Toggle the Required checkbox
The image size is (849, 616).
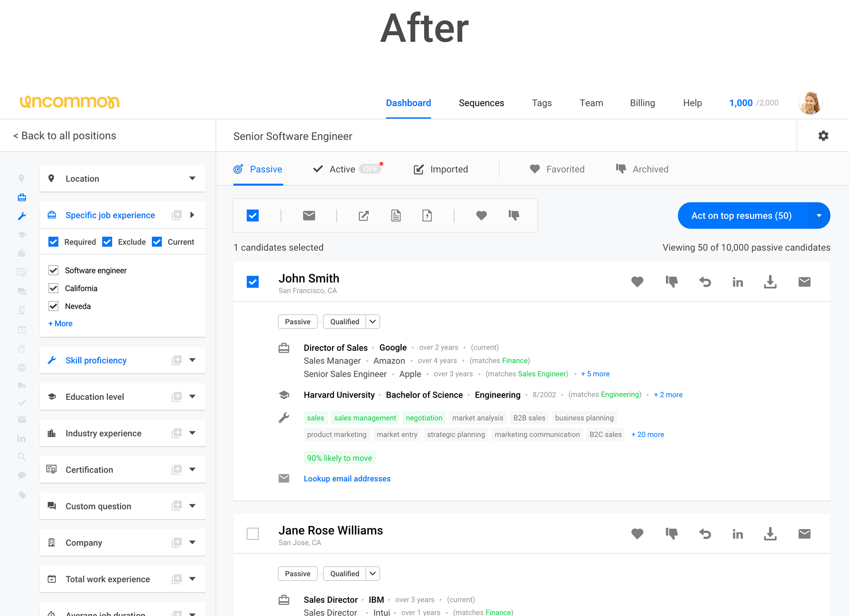pyautogui.click(x=53, y=242)
